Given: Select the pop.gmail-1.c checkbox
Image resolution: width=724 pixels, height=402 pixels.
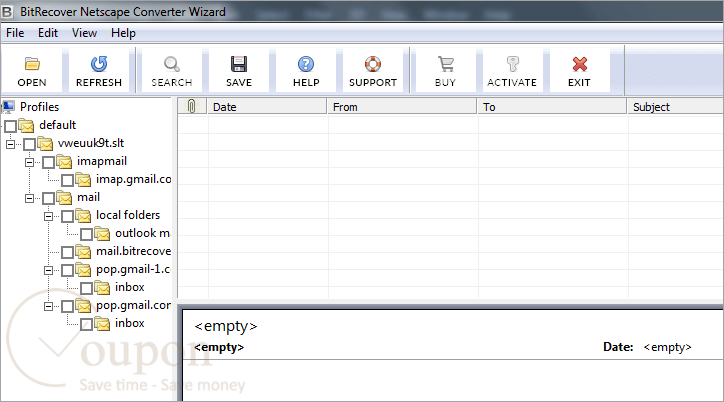Looking at the screenshot, I should [x=67, y=270].
